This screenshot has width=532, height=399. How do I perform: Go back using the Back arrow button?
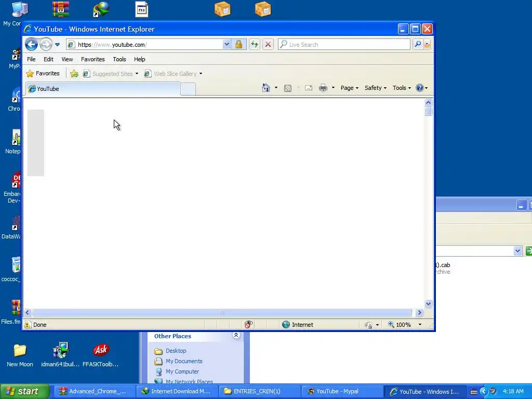[x=31, y=45]
